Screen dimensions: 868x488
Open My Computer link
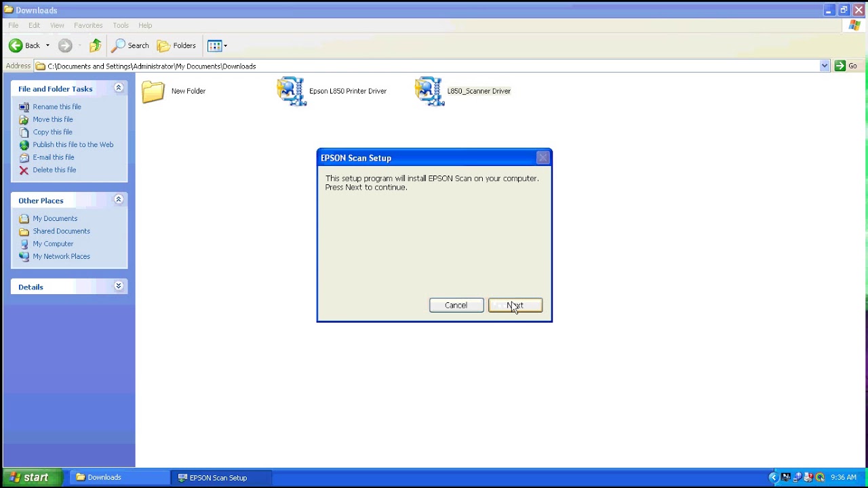point(53,244)
